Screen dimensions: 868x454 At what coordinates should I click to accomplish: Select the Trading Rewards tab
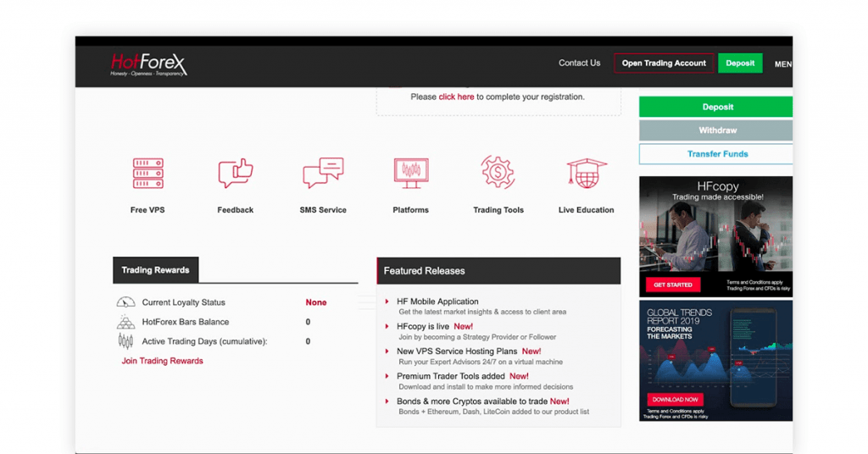[155, 270]
